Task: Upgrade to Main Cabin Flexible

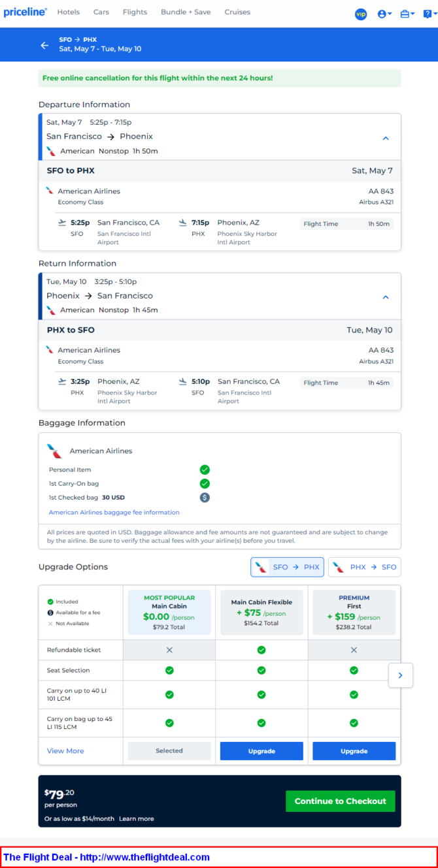Action: point(261,751)
